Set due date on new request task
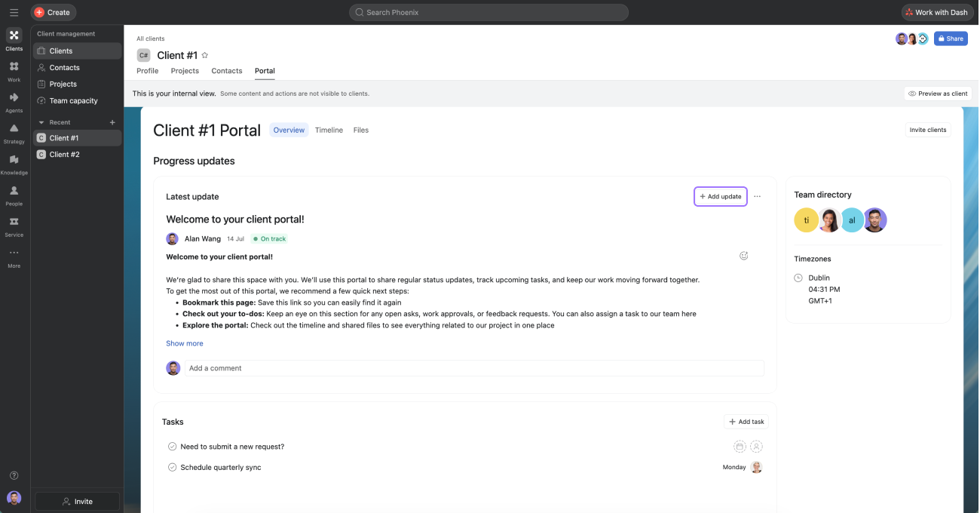 (x=740, y=447)
